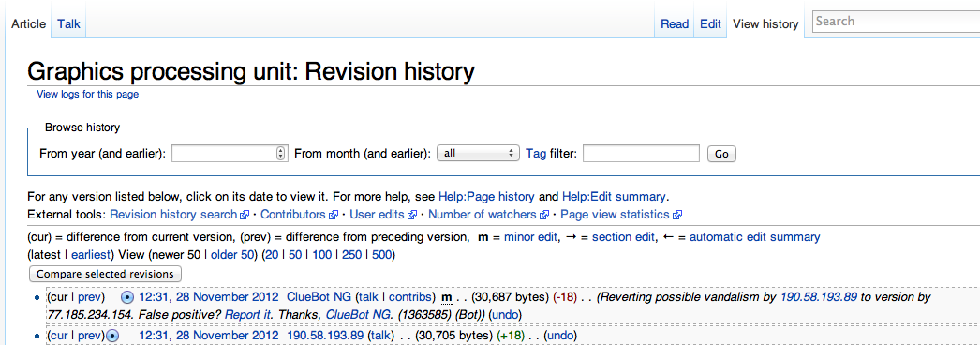Click cur link on 190.58.193.89 revision
Screen dimensions: 980x345
click(59, 336)
